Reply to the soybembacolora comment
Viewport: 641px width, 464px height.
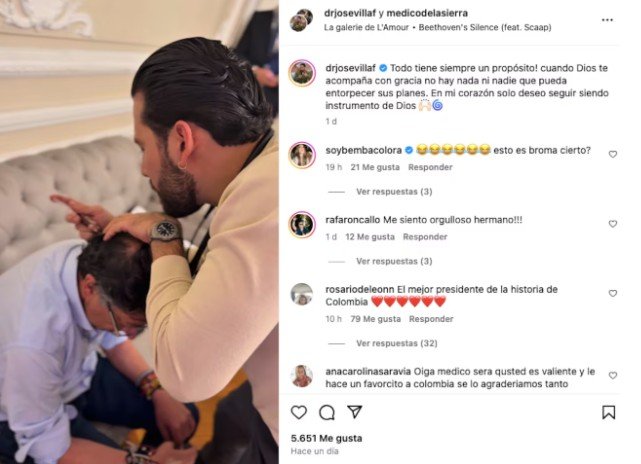coord(430,167)
